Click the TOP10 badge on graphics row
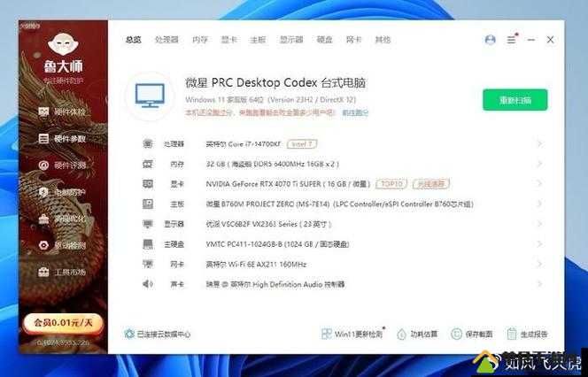Viewport: 588px width, 377px height. 391,184
